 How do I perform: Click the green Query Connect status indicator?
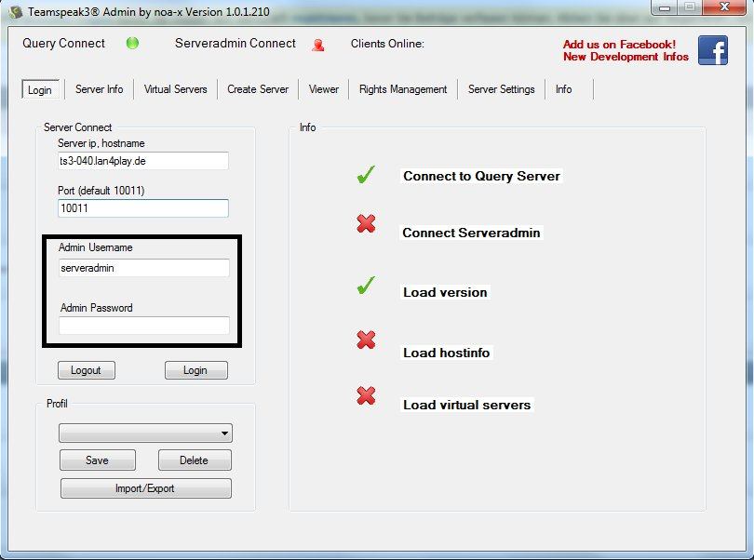132,44
